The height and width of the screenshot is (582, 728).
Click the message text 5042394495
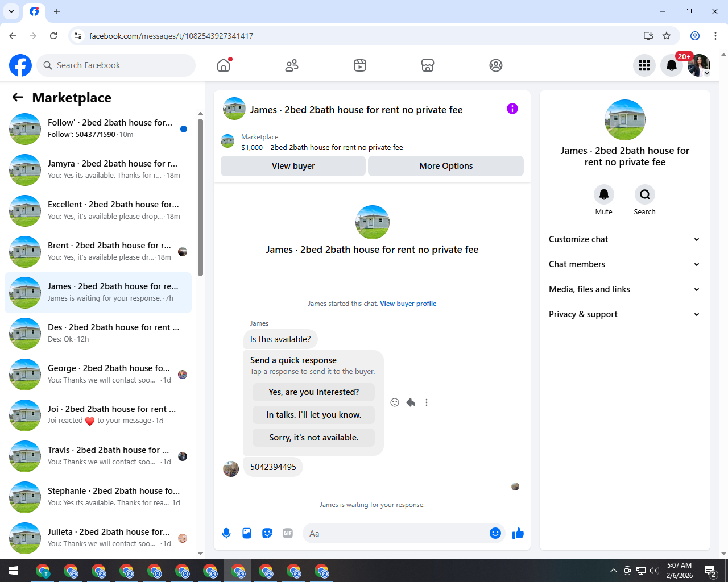pyautogui.click(x=273, y=467)
